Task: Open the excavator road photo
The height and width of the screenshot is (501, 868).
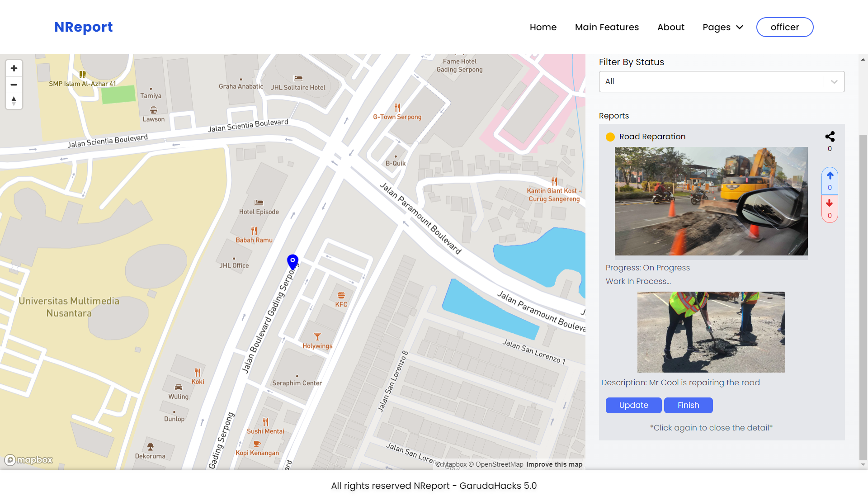Action: tap(711, 201)
